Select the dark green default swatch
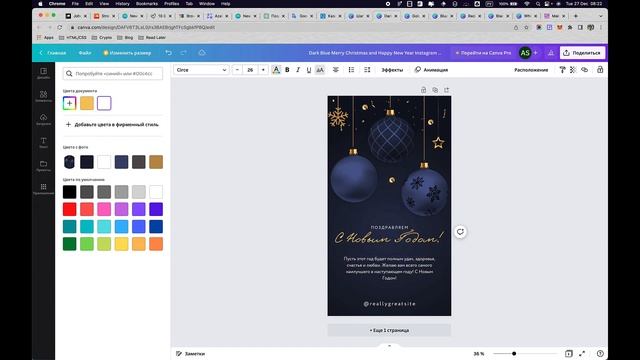 coord(69,244)
